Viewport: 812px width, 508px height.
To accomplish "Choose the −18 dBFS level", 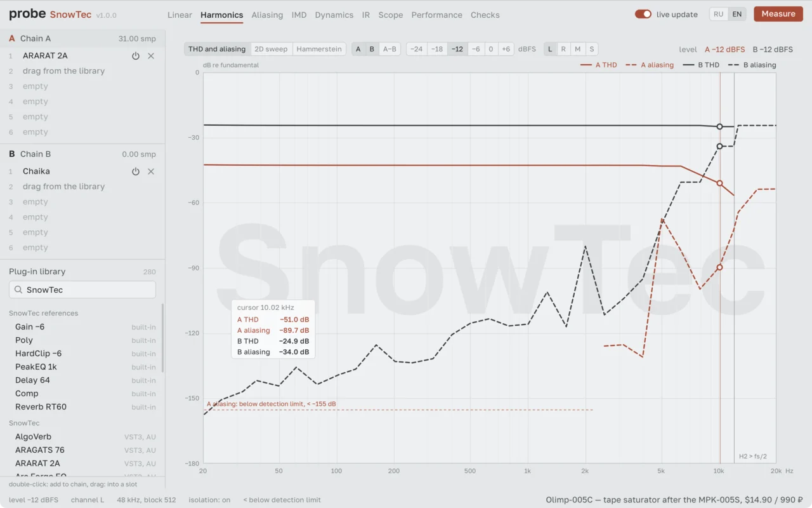I will tap(437, 49).
